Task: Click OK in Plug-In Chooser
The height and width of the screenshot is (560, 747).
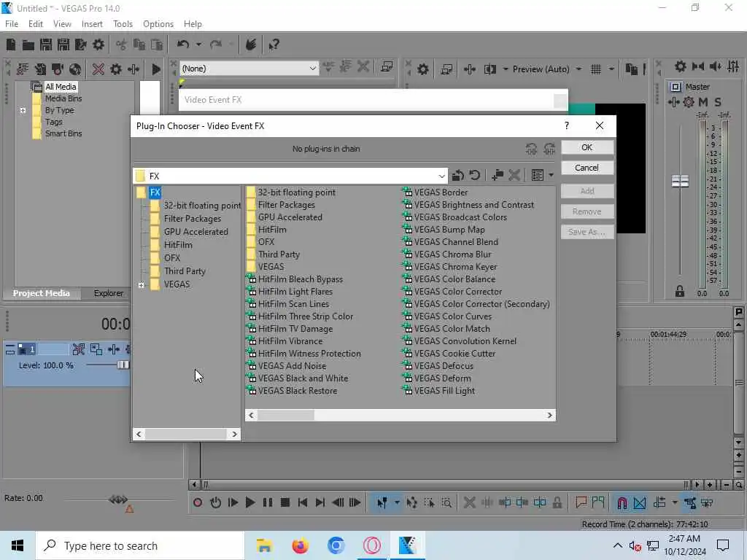Action: tap(587, 147)
